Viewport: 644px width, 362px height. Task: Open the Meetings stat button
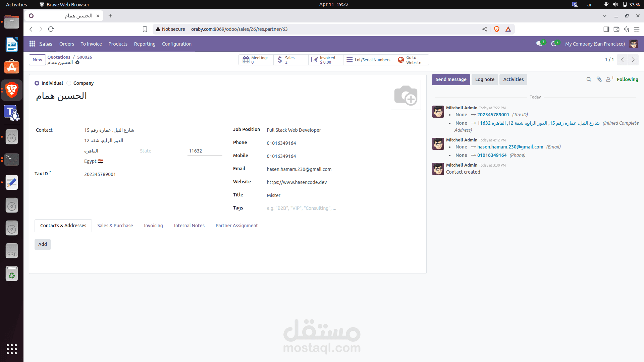click(256, 60)
